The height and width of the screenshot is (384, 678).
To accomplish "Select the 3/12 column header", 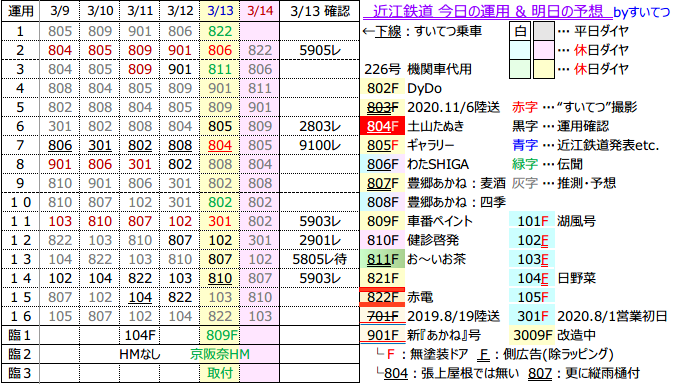I will click(180, 11).
